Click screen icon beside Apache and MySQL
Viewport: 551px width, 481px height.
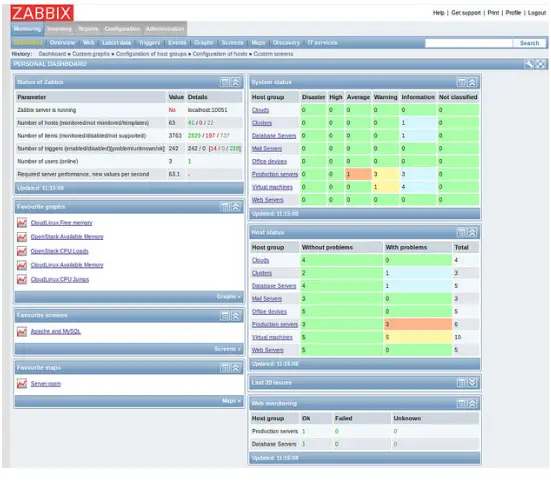(22, 331)
